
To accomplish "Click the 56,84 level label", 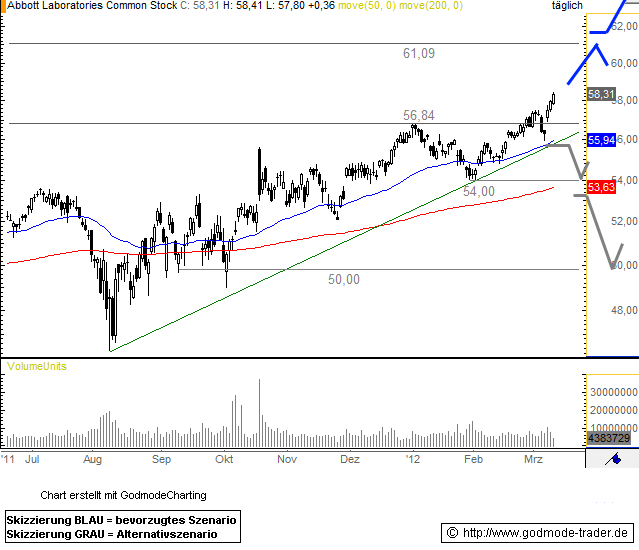I will 419,115.
